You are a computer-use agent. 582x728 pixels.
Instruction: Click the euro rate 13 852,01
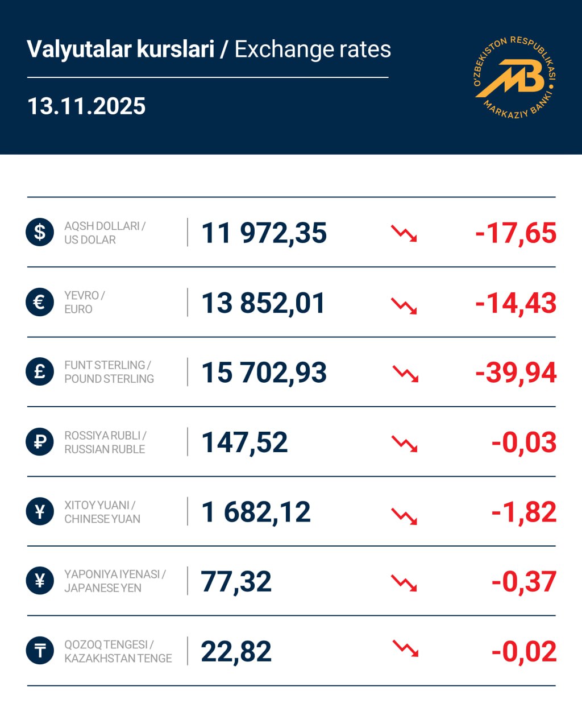coord(263,303)
